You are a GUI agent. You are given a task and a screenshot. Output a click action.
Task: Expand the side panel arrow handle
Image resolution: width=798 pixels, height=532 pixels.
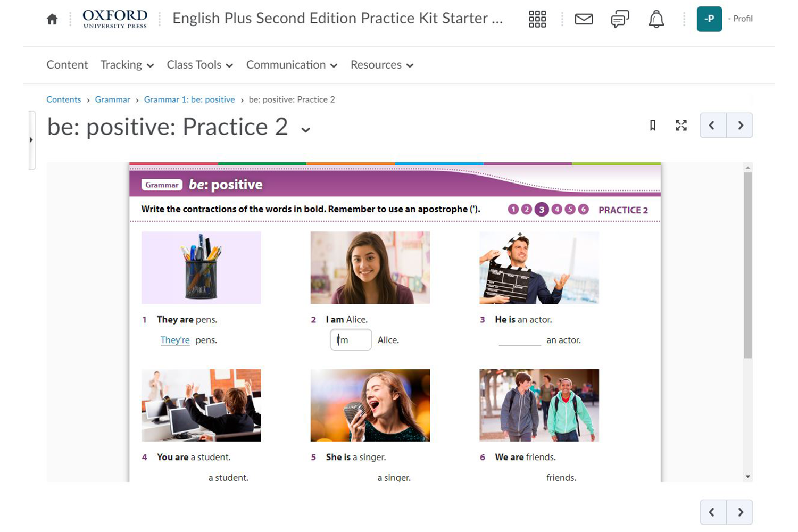point(31,140)
